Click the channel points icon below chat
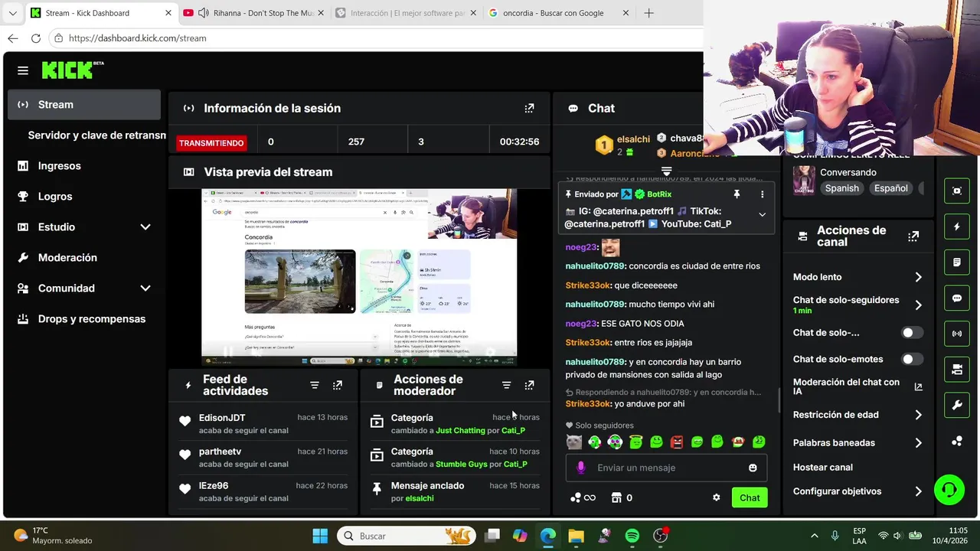Image resolution: width=980 pixels, height=551 pixels. (576, 497)
